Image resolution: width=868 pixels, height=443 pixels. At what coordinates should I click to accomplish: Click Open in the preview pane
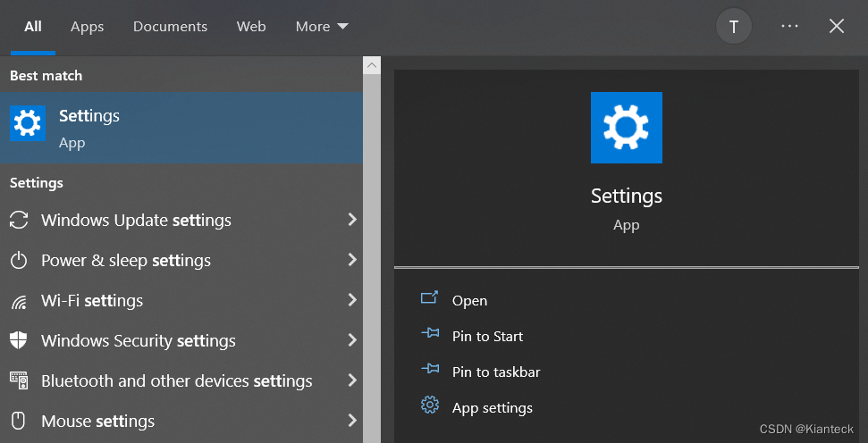pyautogui.click(x=469, y=301)
